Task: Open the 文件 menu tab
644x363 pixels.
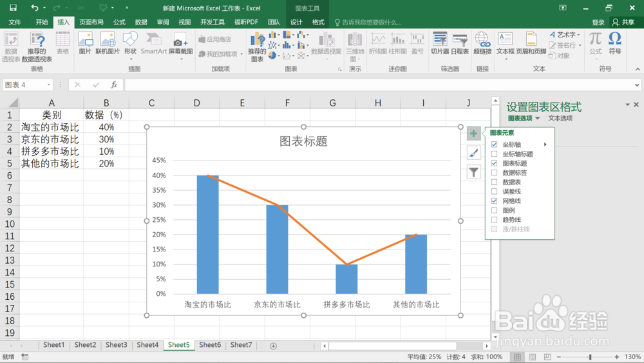Action: point(15,22)
